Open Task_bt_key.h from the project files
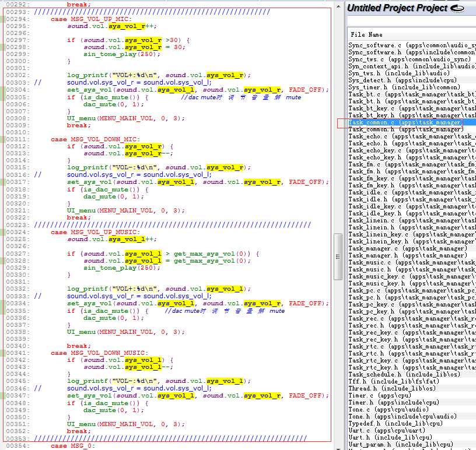The width and height of the screenshot is (476, 450). click(x=412, y=116)
